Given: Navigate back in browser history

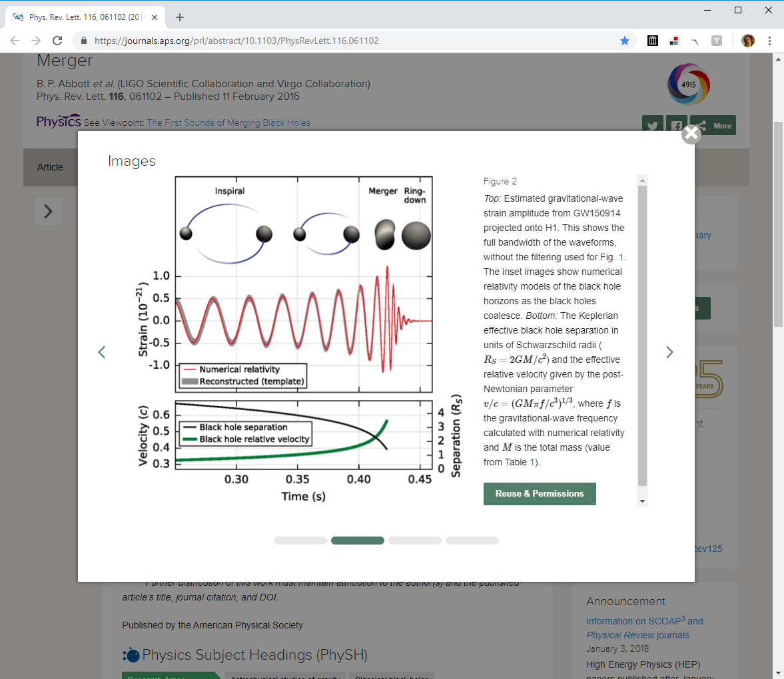Looking at the screenshot, I should coord(15,41).
